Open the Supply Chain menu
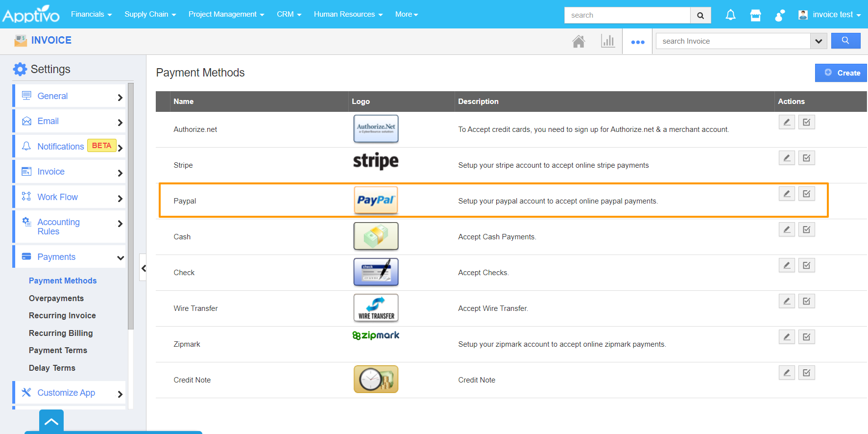 (x=150, y=14)
